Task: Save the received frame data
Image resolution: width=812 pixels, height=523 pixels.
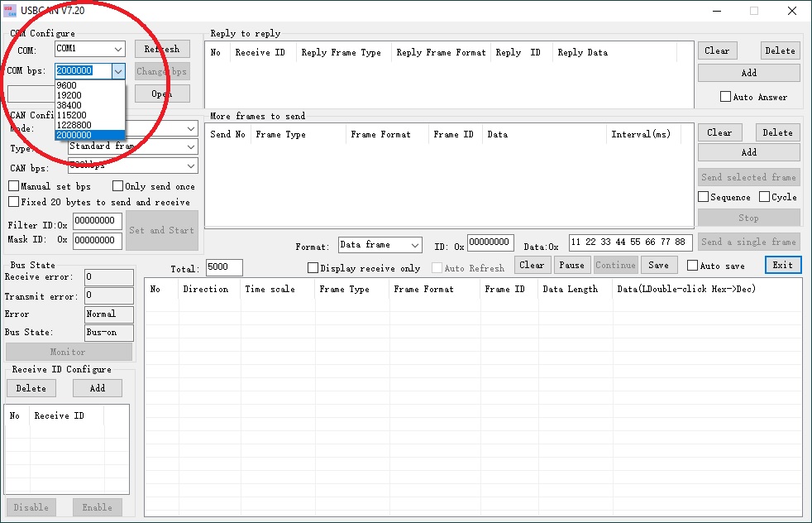Action: [658, 266]
